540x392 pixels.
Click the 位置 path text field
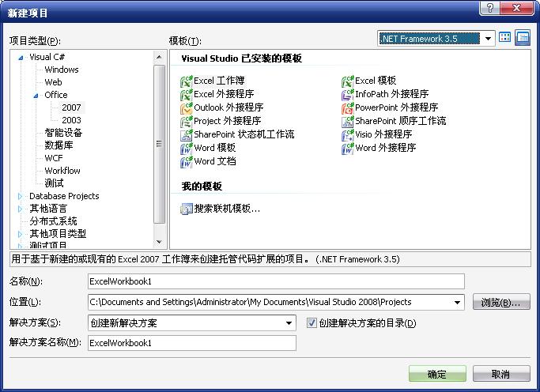[270, 302]
